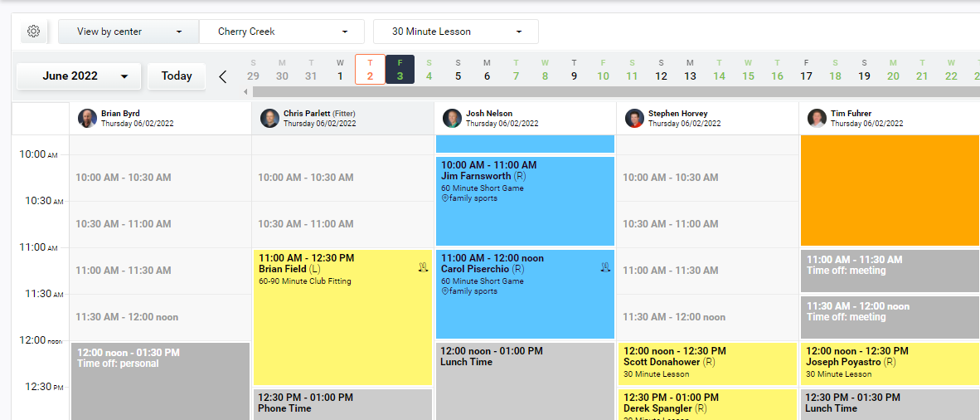Click the Brian Byrd column name
Screen dimensions: 980x420
click(x=120, y=113)
